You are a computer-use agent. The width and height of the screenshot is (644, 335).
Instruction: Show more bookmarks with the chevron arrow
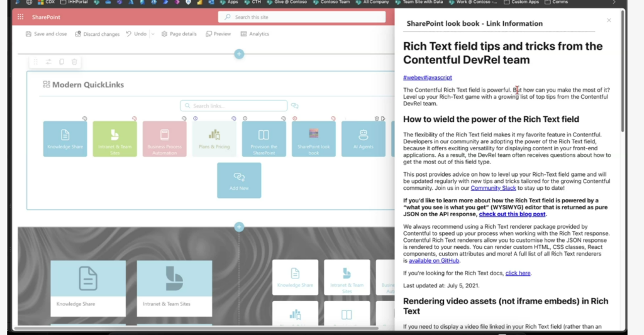click(x=614, y=2)
